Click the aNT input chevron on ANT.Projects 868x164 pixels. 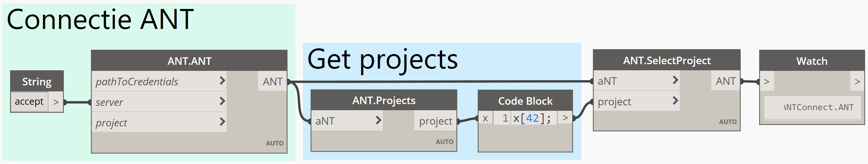pos(378,120)
